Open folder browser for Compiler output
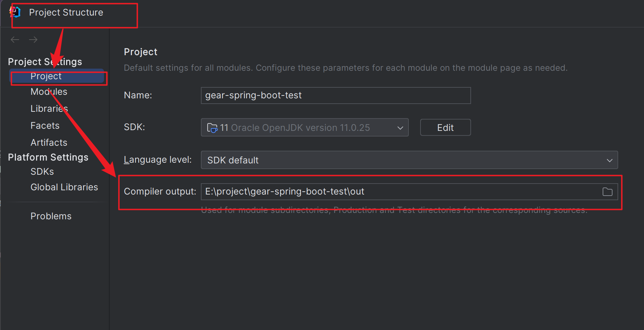Image resolution: width=644 pixels, height=330 pixels. click(607, 192)
